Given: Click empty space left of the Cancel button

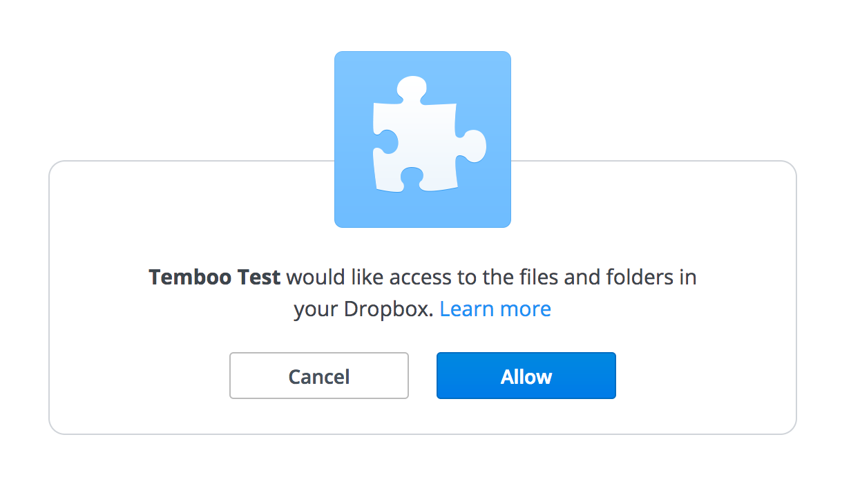Looking at the screenshot, I should tap(138, 376).
